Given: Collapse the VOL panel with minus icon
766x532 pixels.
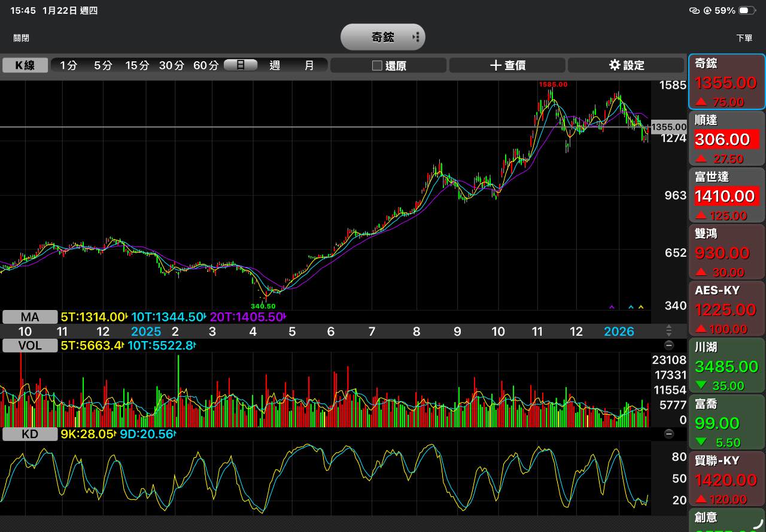Looking at the screenshot, I should pos(669,345).
